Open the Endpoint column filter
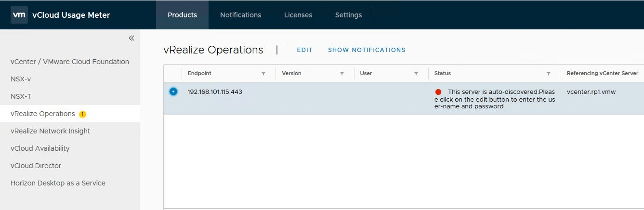644x210 pixels. (263, 74)
